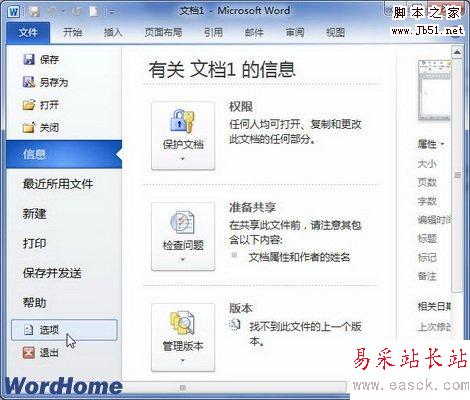Expand the Undo history arrow

pyautogui.click(x=63, y=12)
